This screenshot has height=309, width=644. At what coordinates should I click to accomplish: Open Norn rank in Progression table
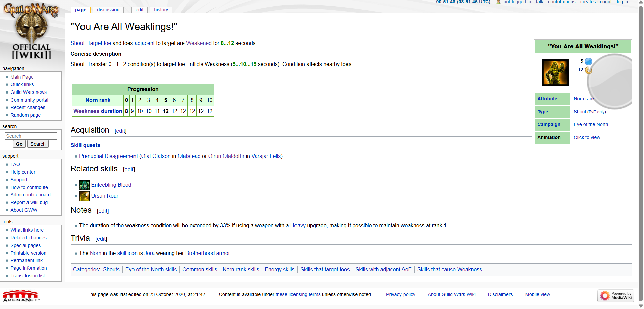tap(98, 100)
